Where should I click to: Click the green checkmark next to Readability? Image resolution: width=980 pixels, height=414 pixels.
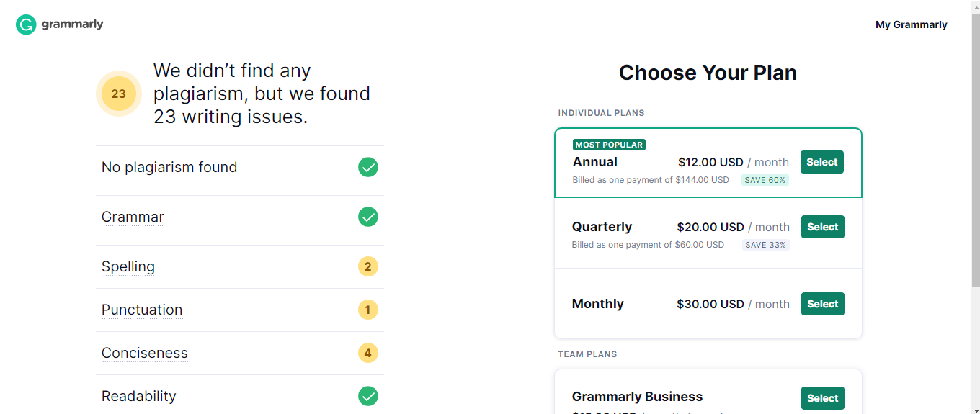pos(368,396)
